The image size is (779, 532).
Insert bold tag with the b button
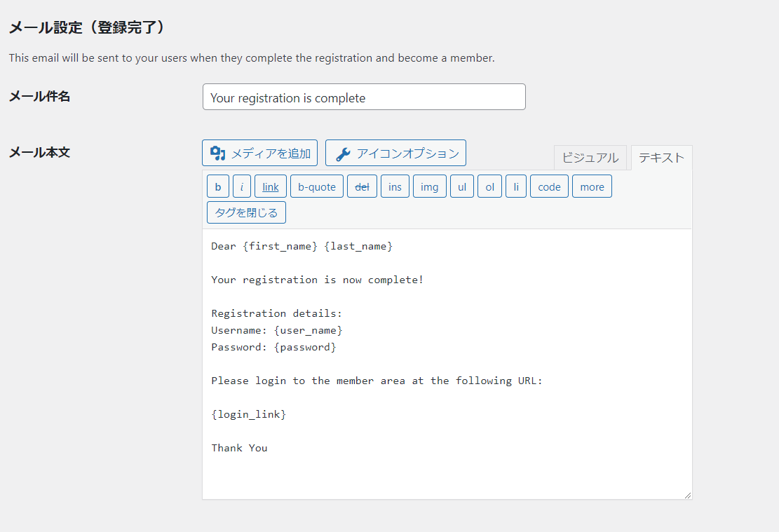[217, 186]
